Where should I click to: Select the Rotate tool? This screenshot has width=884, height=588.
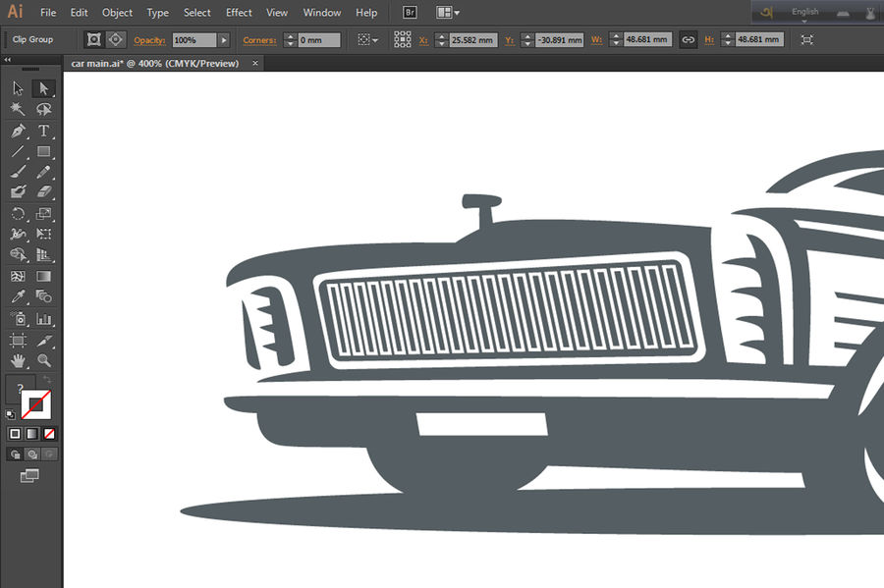18,214
